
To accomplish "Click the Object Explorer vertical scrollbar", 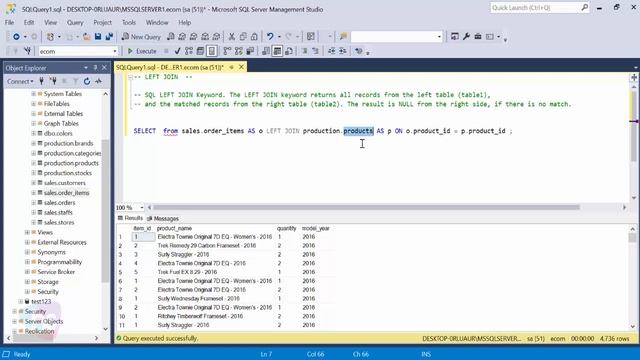I will (105, 211).
